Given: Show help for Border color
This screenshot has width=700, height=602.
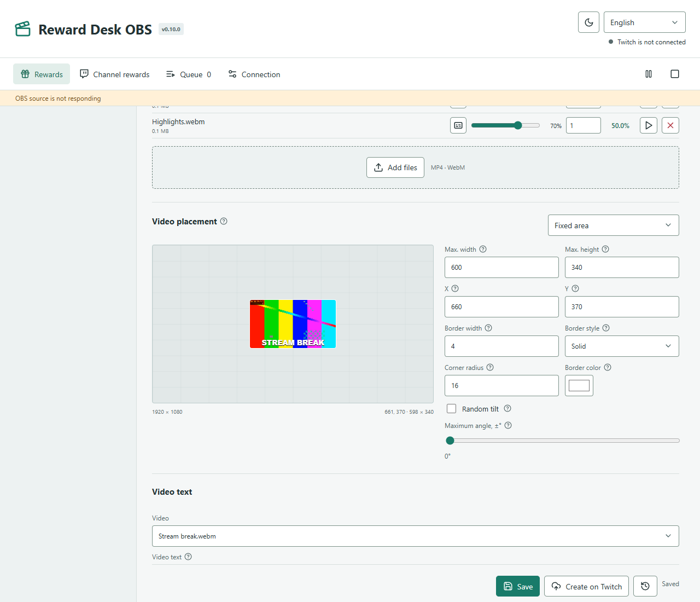Looking at the screenshot, I should tap(608, 367).
